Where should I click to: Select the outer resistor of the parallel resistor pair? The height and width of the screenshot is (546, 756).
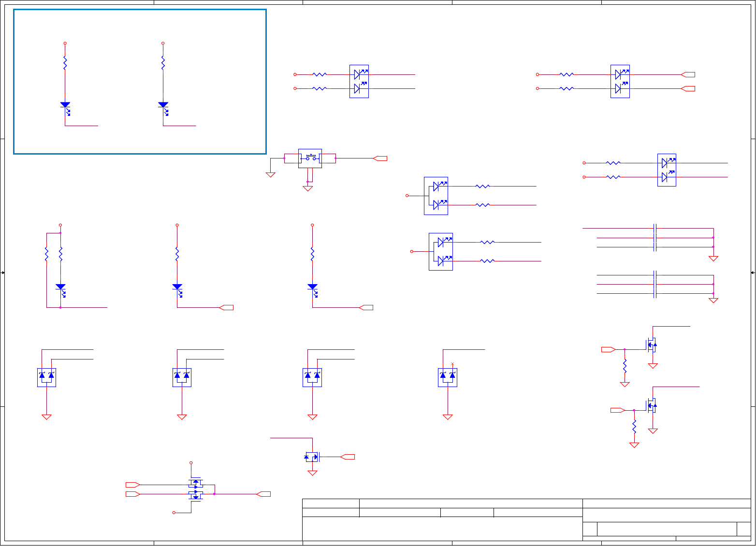coord(46,254)
